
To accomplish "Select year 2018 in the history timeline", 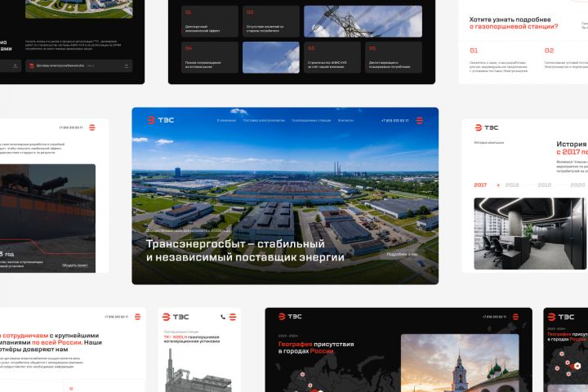I will tap(512, 185).
